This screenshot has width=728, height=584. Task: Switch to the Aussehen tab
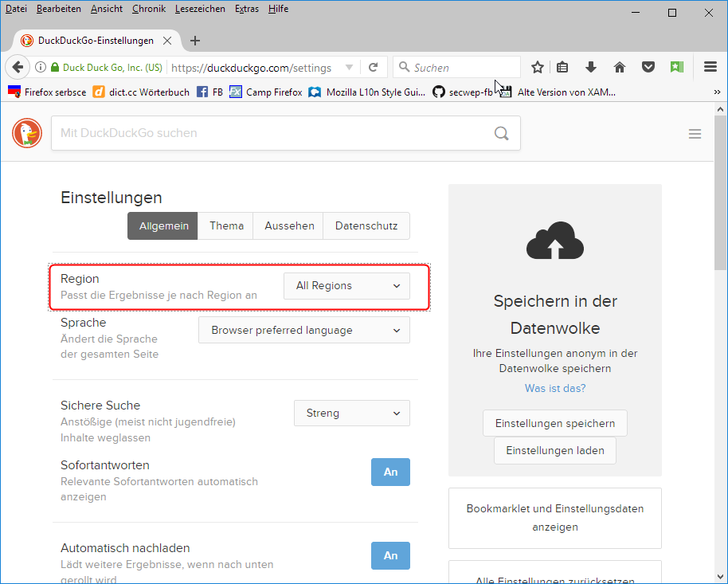click(288, 225)
